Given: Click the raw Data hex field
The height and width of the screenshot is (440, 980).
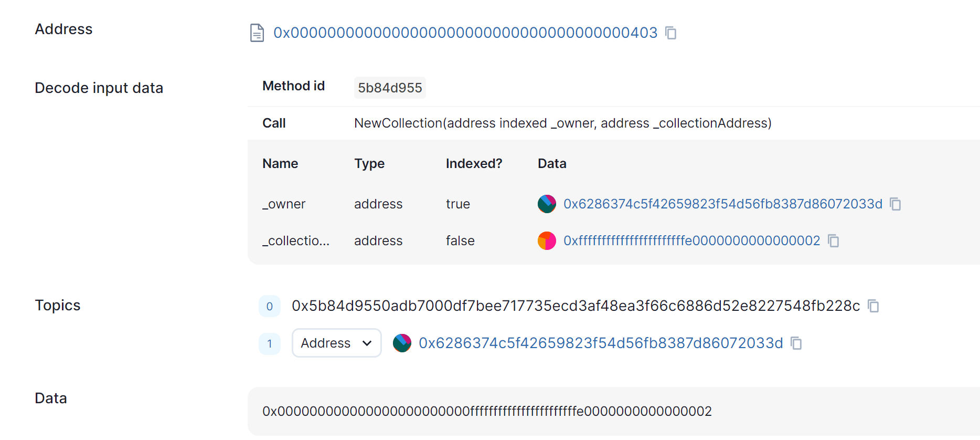Looking at the screenshot, I should (487, 411).
